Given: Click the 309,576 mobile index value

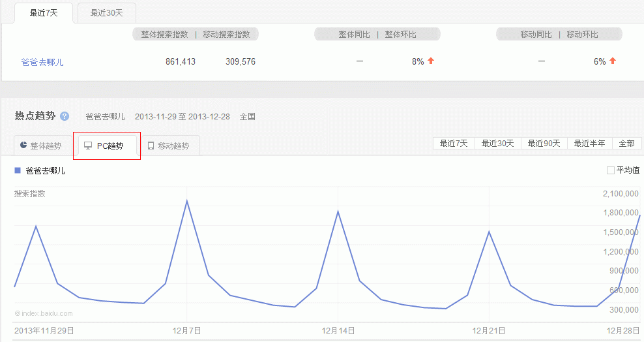Looking at the screenshot, I should [241, 61].
